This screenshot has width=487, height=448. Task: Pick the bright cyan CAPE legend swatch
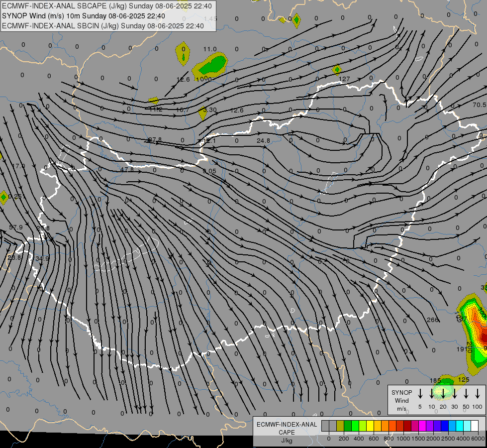click(459, 426)
